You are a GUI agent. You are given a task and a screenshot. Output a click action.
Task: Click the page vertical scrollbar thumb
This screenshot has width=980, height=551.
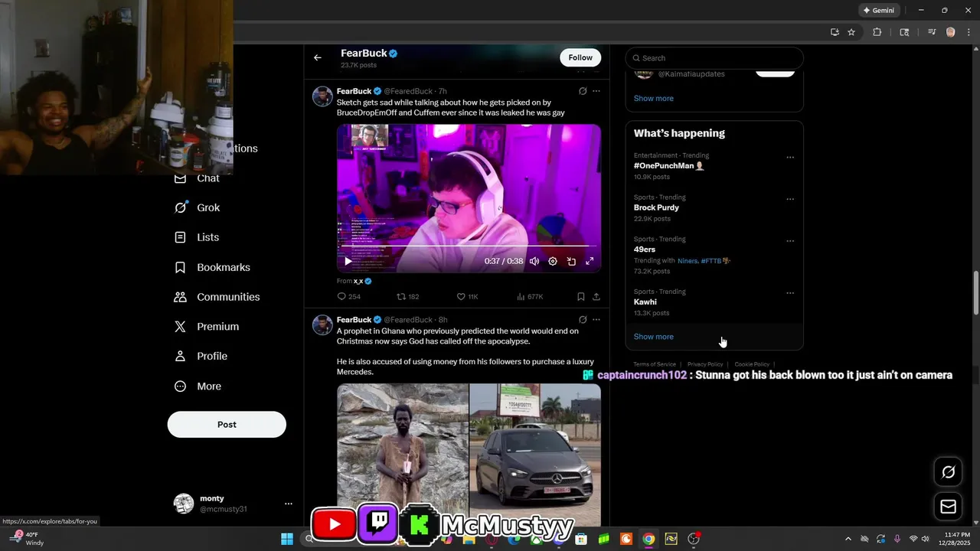976,292
